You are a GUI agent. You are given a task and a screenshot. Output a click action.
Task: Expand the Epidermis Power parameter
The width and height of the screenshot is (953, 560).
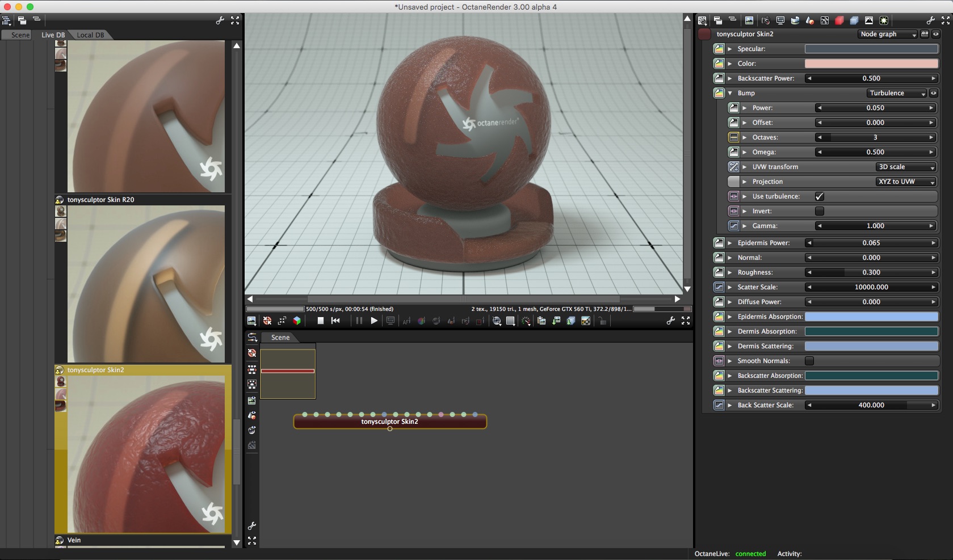[x=730, y=243]
